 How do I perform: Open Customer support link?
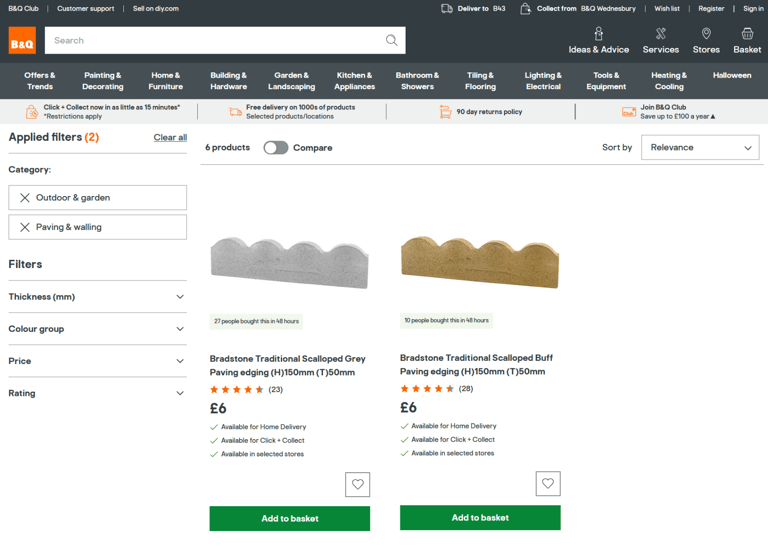point(86,8)
